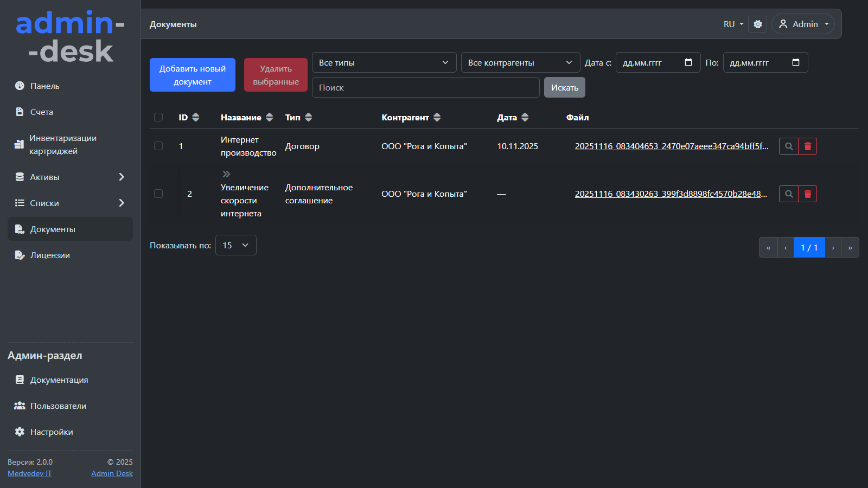
Task: Open first document file link 20251116_083404653
Action: coord(672,146)
